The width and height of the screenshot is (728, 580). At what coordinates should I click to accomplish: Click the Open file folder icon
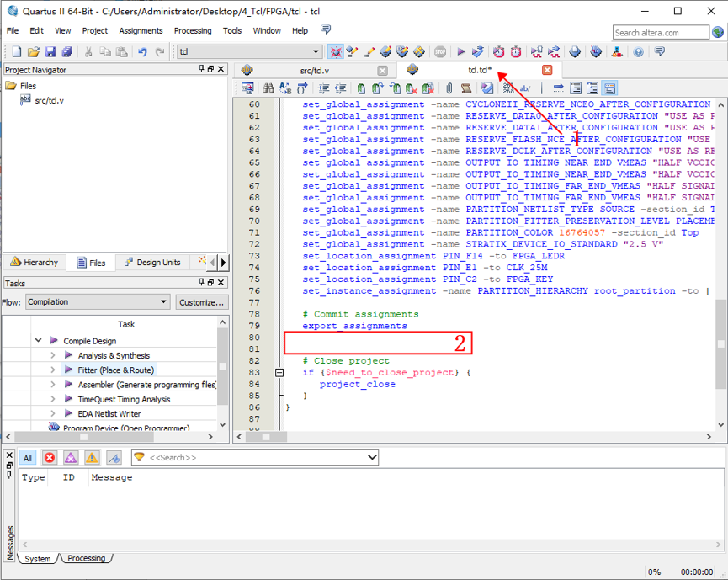point(33,52)
